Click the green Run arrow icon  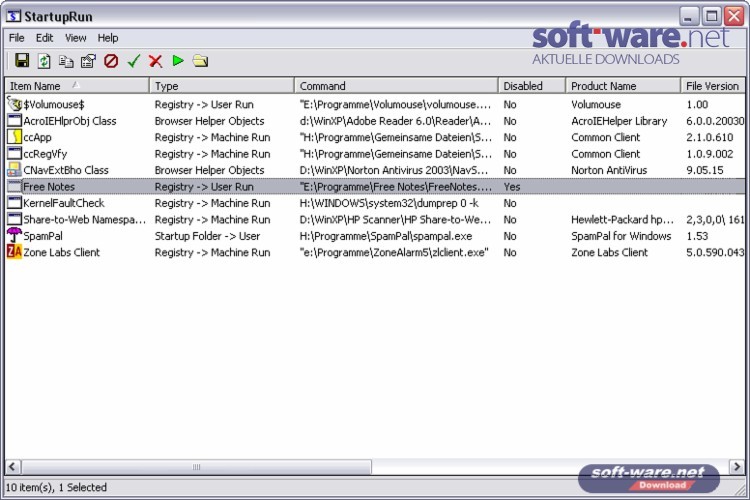tap(178, 61)
